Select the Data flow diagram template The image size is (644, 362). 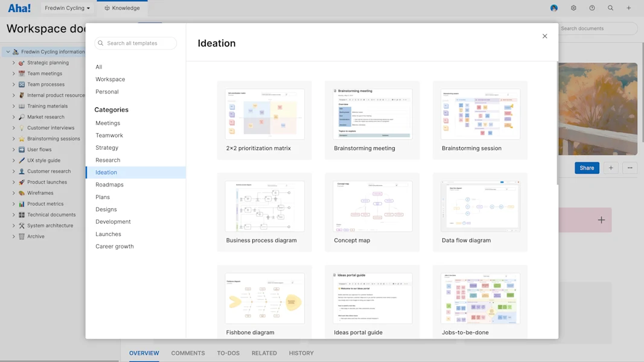(x=480, y=212)
